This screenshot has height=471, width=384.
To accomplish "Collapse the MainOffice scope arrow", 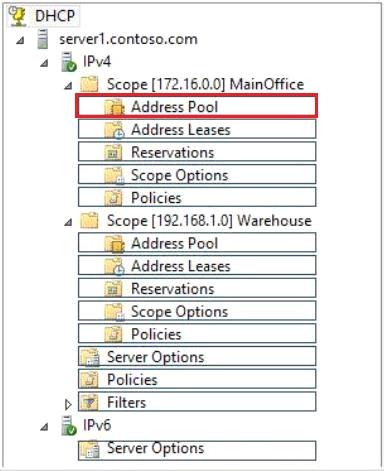I will tap(68, 86).
